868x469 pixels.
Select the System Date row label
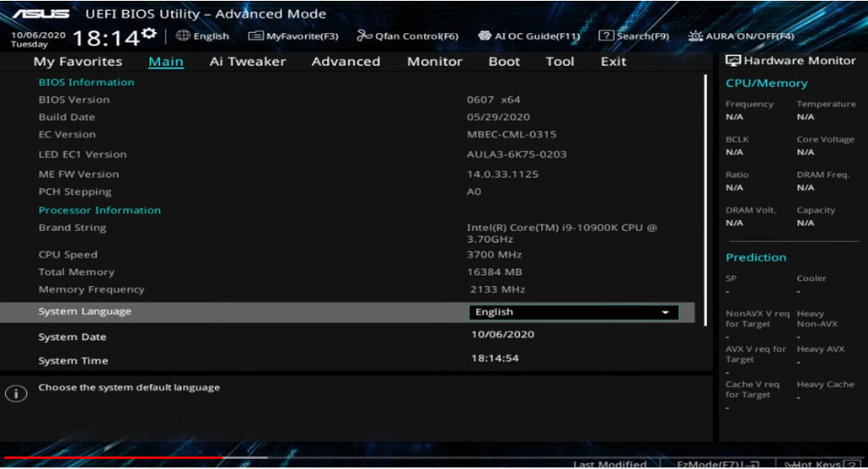click(72, 337)
